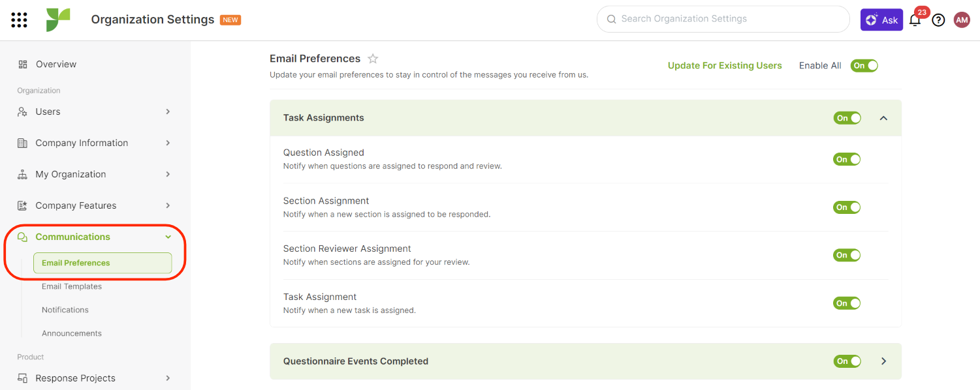The height and width of the screenshot is (390, 980).
Task: Click the Company Information building icon
Action: pos(23,143)
